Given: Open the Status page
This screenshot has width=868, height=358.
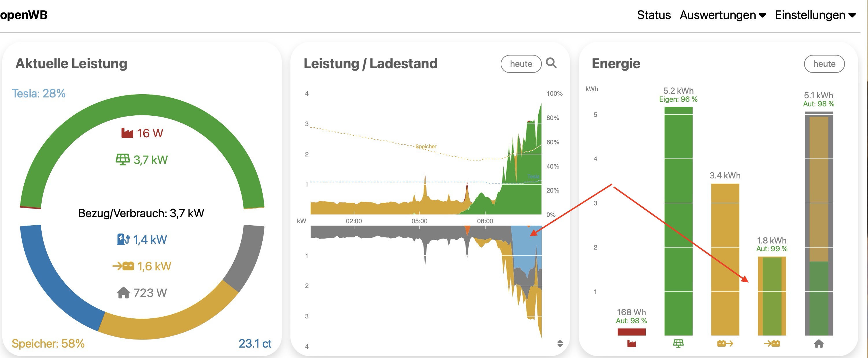Looking at the screenshot, I should tap(654, 15).
